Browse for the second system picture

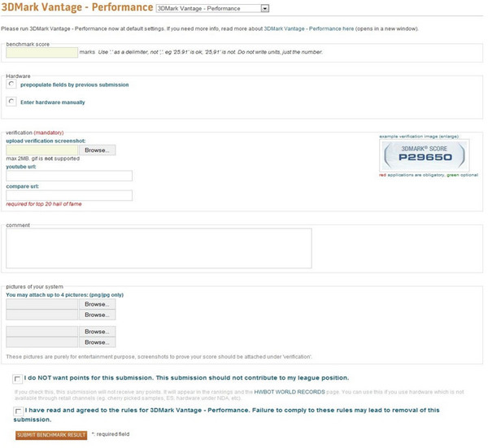[x=98, y=315]
